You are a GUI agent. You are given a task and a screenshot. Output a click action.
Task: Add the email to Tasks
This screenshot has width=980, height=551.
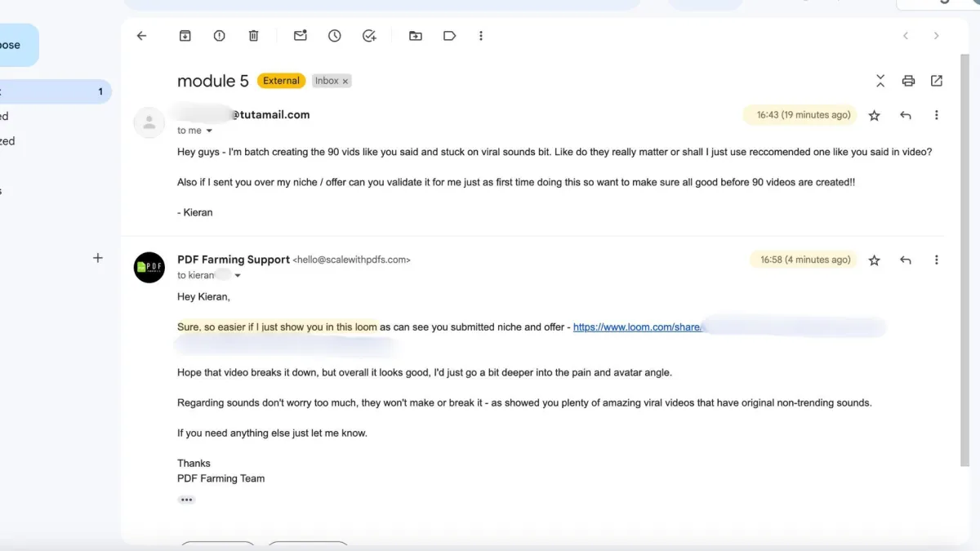tap(369, 36)
